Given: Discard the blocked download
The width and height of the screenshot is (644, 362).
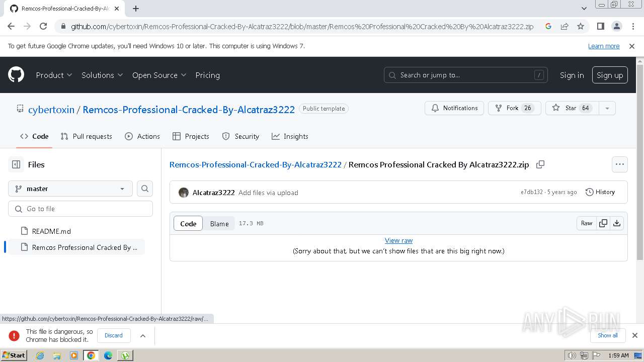Looking at the screenshot, I should 114,335.
